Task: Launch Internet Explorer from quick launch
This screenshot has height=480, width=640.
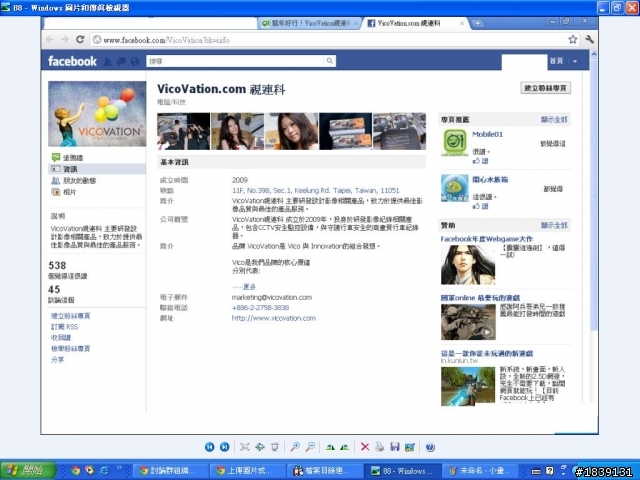Action: 104,471
